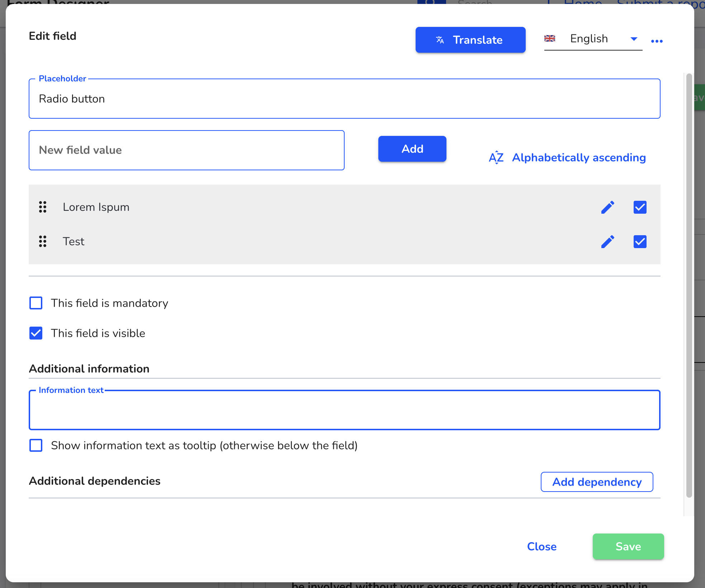Select the Test value text
This screenshot has height=588, width=705.
coord(74,241)
